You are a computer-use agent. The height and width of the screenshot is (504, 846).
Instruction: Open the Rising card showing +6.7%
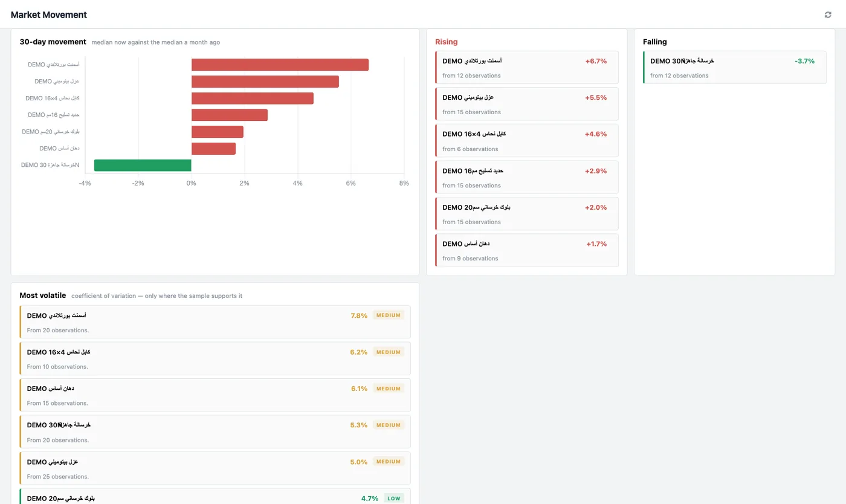coord(526,67)
